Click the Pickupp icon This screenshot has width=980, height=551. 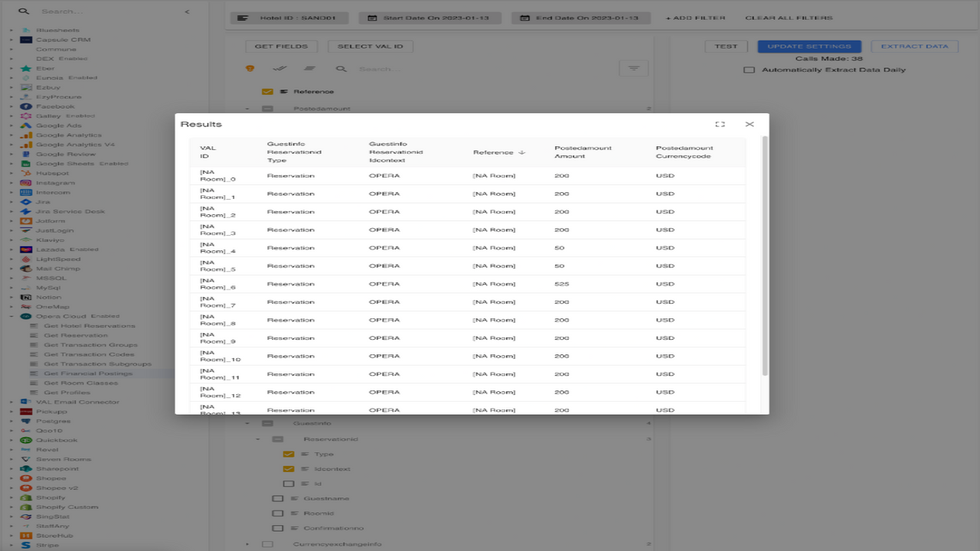pos(26,412)
